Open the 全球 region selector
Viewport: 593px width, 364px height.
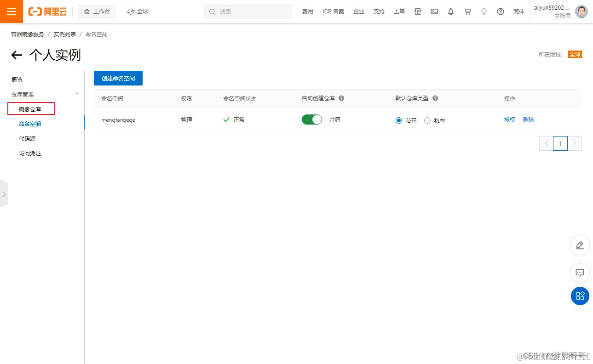click(138, 11)
